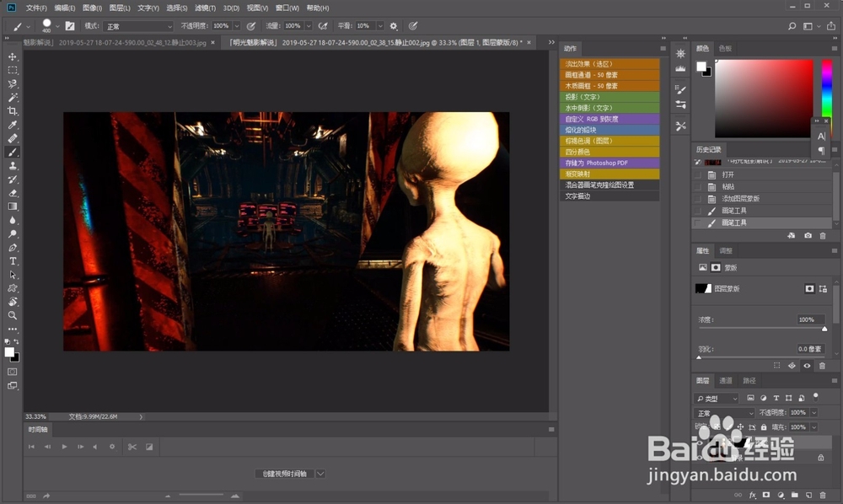
Task: Select the Pen tool
Action: [13, 248]
